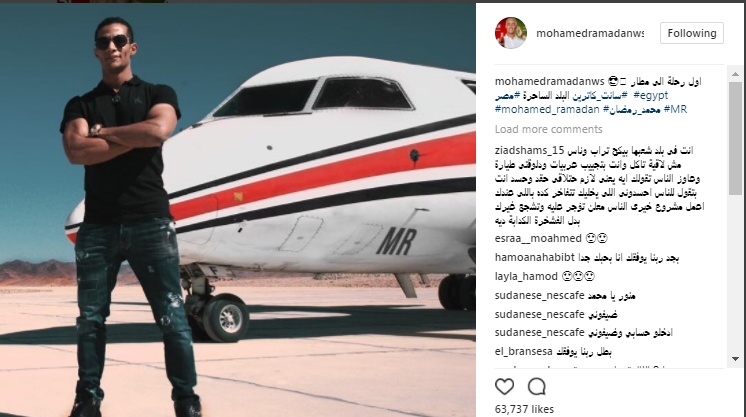Screen dimensions: 746x417
Task: Click the scrollbar up arrow
Action: coord(736,74)
